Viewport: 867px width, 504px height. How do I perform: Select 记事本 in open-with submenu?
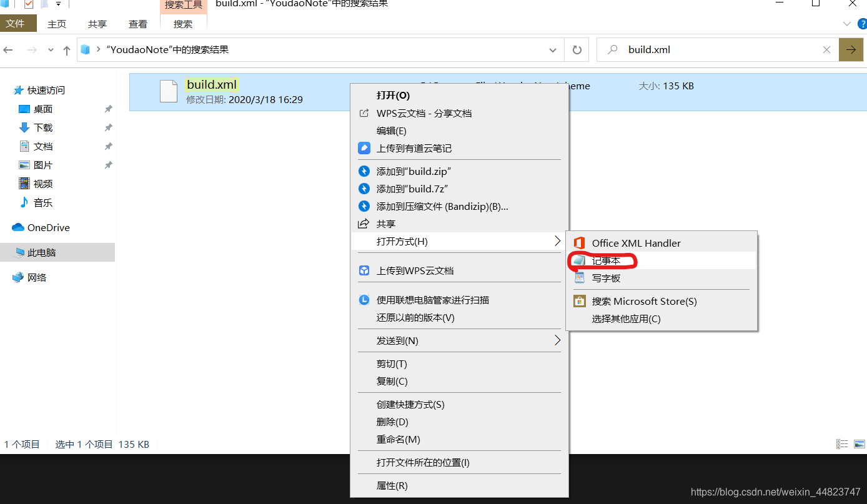click(661, 261)
